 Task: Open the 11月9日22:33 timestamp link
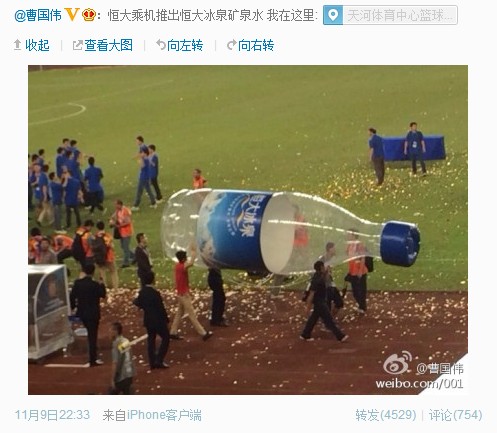52,415
